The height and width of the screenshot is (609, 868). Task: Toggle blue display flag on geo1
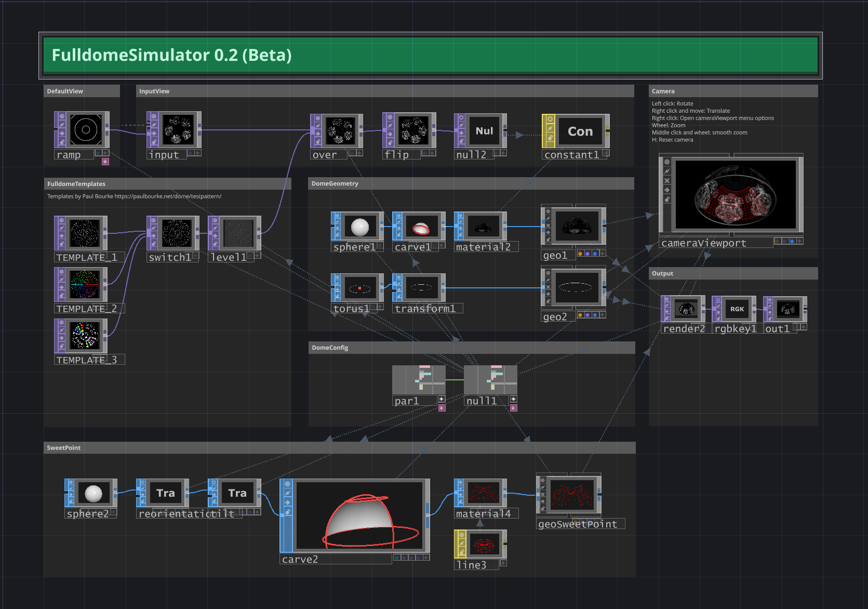pyautogui.click(x=595, y=254)
